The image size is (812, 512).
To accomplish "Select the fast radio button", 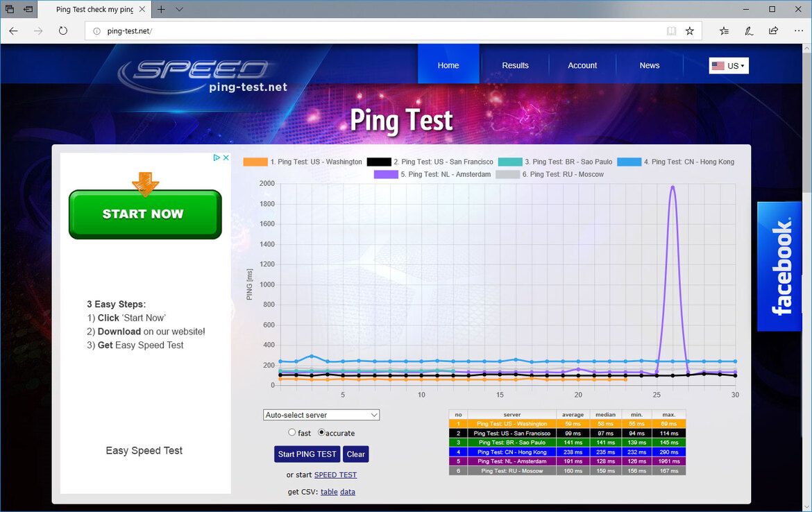I will pyautogui.click(x=292, y=432).
